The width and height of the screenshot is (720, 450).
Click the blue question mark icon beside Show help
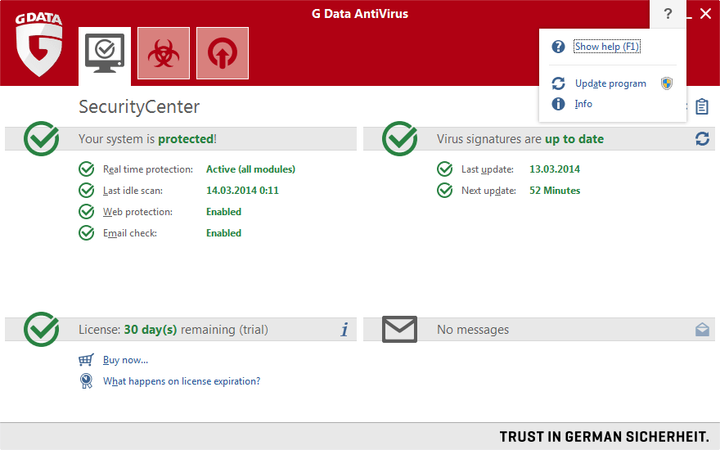click(558, 46)
